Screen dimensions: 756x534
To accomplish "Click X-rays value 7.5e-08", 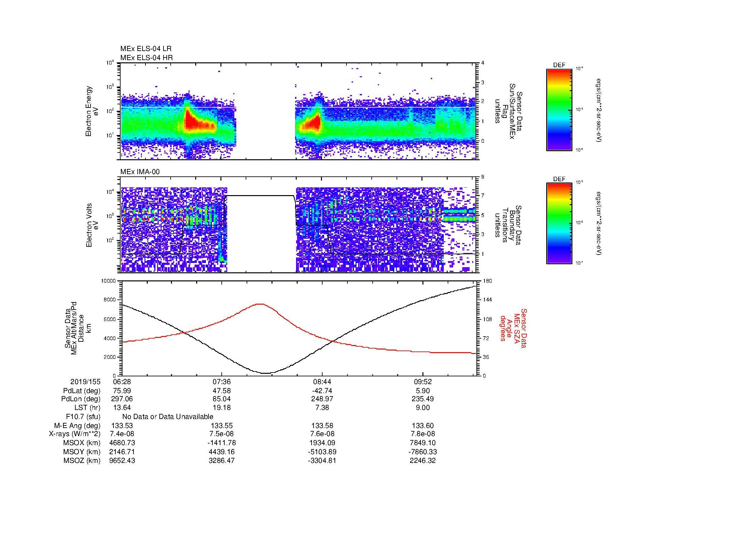I will pos(222,434).
